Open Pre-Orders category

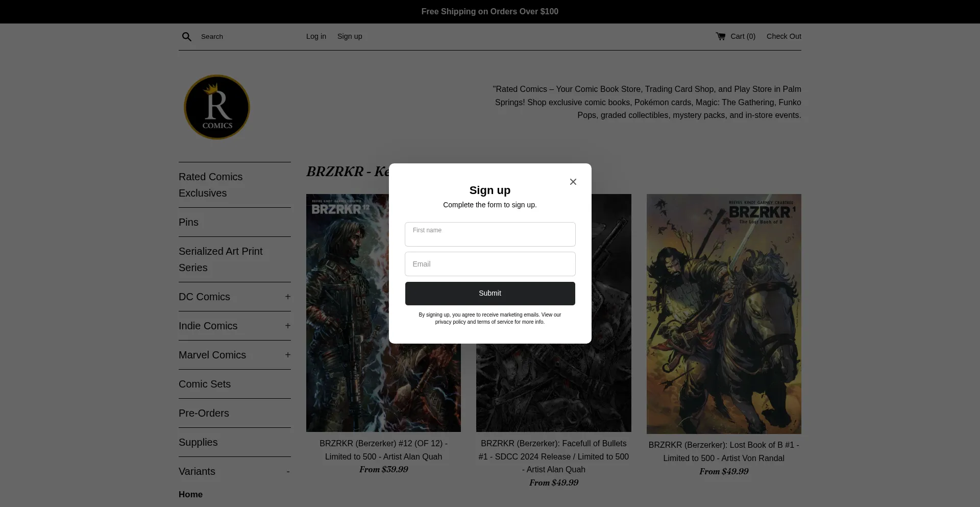click(x=204, y=413)
